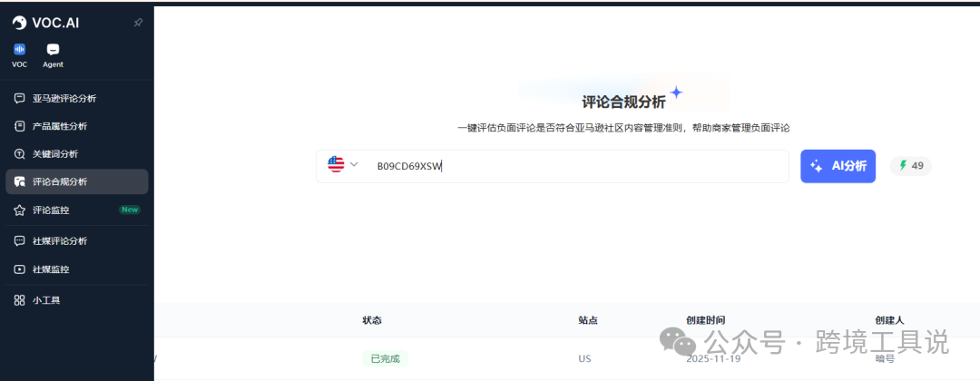Select 评论合规分析 menu item
This screenshot has width=980, height=381.
[x=77, y=181]
